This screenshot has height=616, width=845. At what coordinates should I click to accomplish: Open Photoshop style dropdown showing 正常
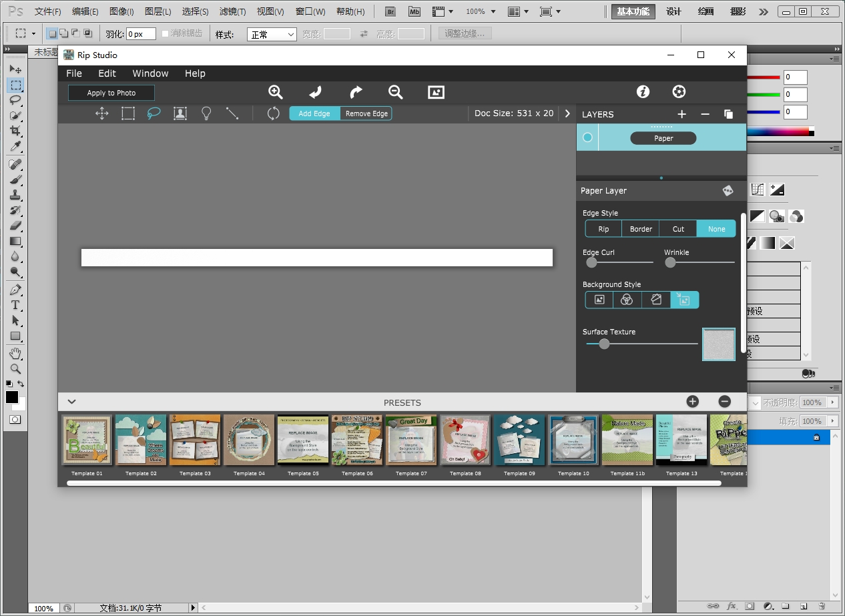[x=272, y=35]
